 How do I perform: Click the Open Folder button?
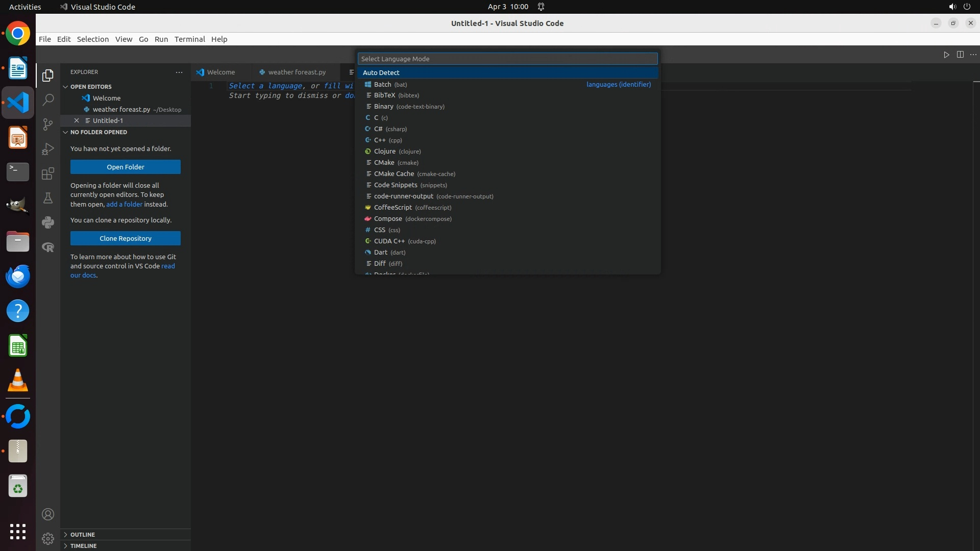125,167
